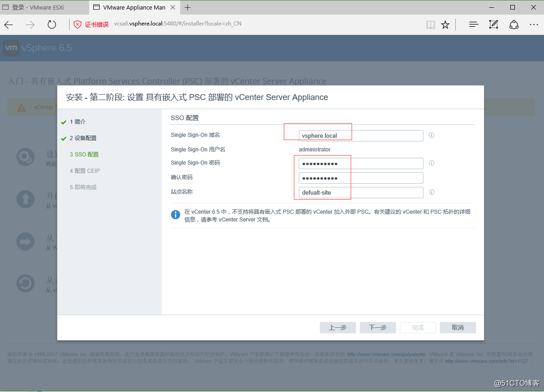The height and width of the screenshot is (392, 544).
Task: Click the share icon in toolbar
Action: click(x=514, y=25)
